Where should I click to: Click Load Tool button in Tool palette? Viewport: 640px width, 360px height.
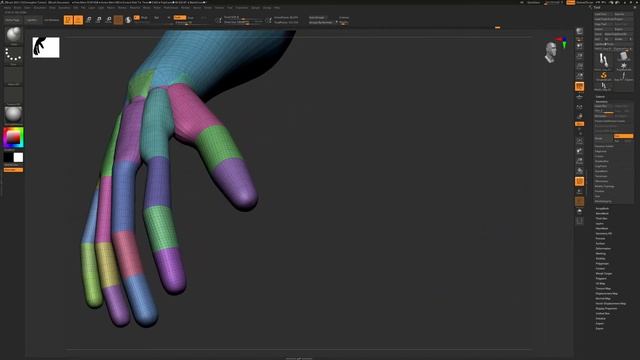coord(602,14)
